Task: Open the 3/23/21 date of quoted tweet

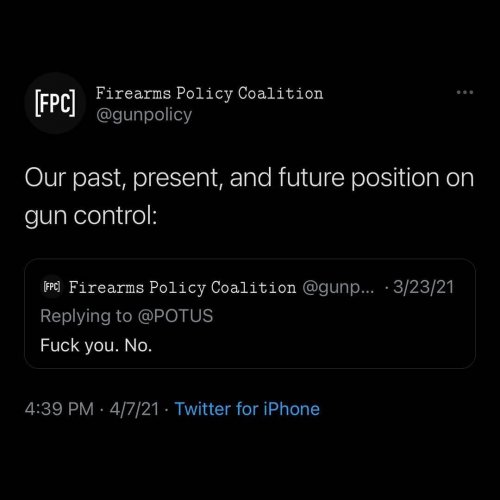Action: point(423,287)
